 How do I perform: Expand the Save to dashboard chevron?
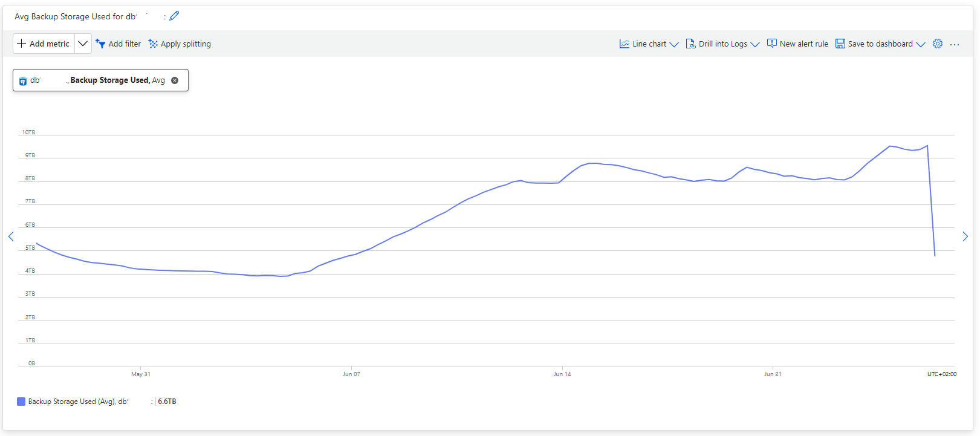(921, 44)
